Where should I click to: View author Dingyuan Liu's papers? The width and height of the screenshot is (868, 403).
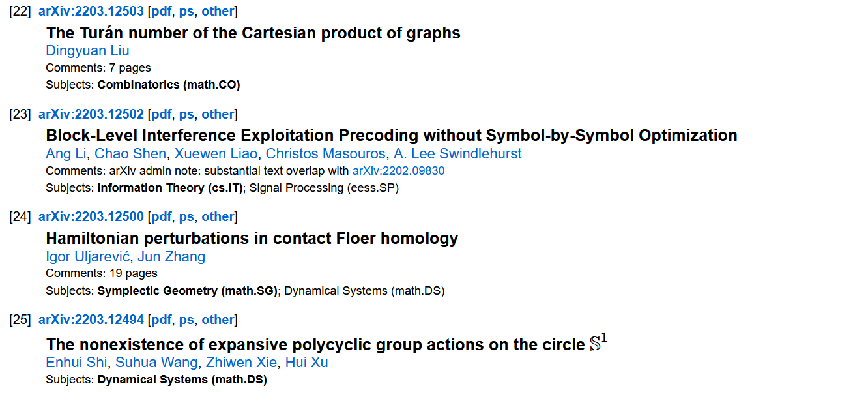tap(87, 51)
